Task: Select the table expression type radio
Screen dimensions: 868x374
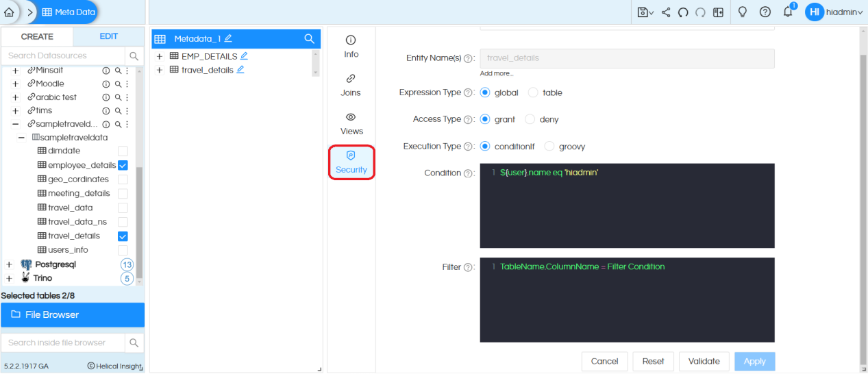Action: [x=533, y=92]
